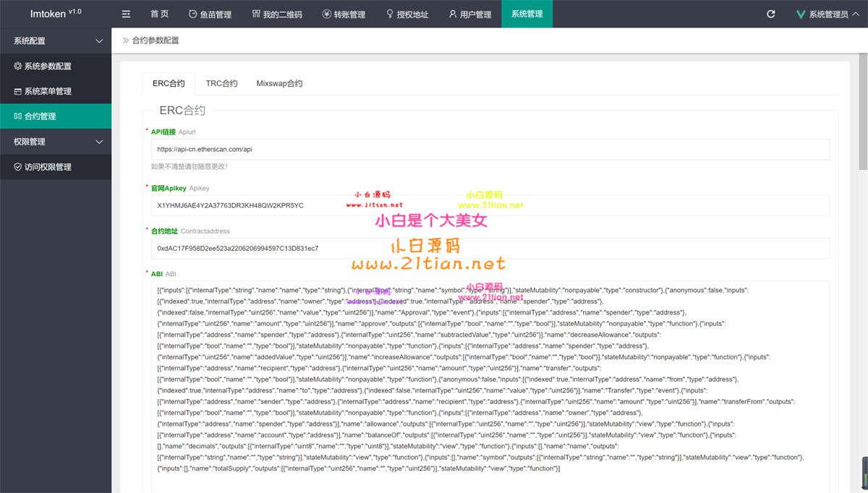The image size is (868, 493).
Task: Click the green V logo icon
Action: click(x=801, y=14)
